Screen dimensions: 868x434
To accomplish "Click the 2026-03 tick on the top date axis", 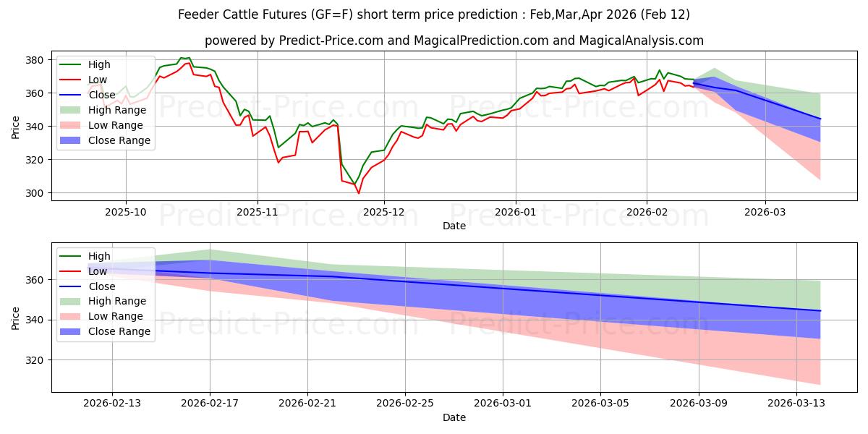I will tap(765, 212).
